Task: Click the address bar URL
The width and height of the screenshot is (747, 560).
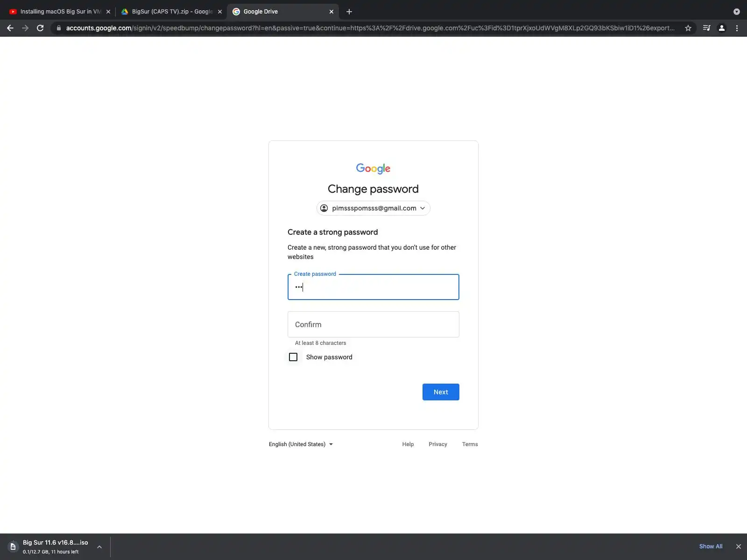Action: [x=370, y=28]
